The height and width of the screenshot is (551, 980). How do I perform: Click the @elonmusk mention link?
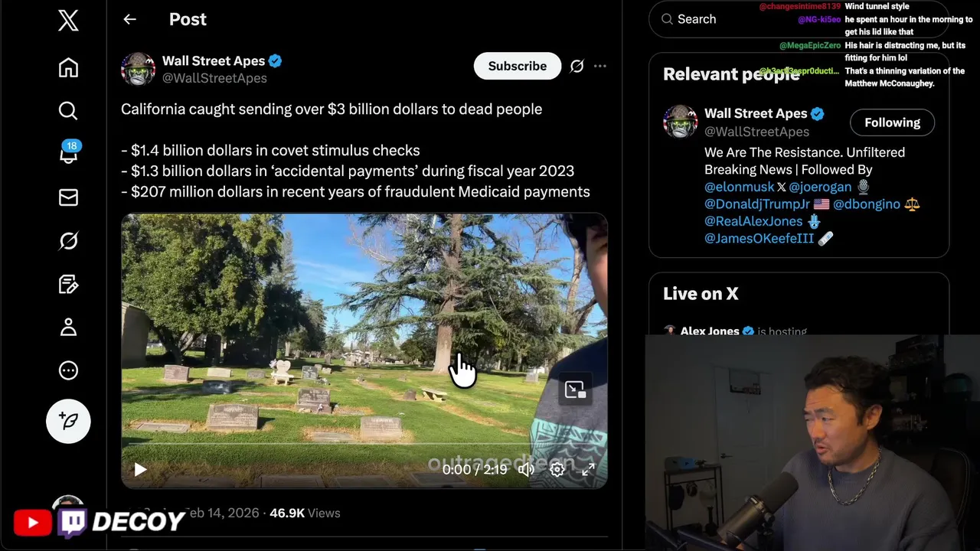[740, 187]
